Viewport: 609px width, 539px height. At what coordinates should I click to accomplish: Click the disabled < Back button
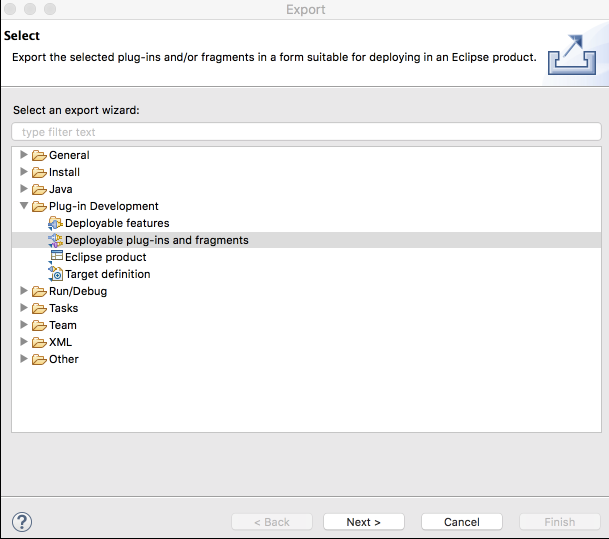[272, 522]
